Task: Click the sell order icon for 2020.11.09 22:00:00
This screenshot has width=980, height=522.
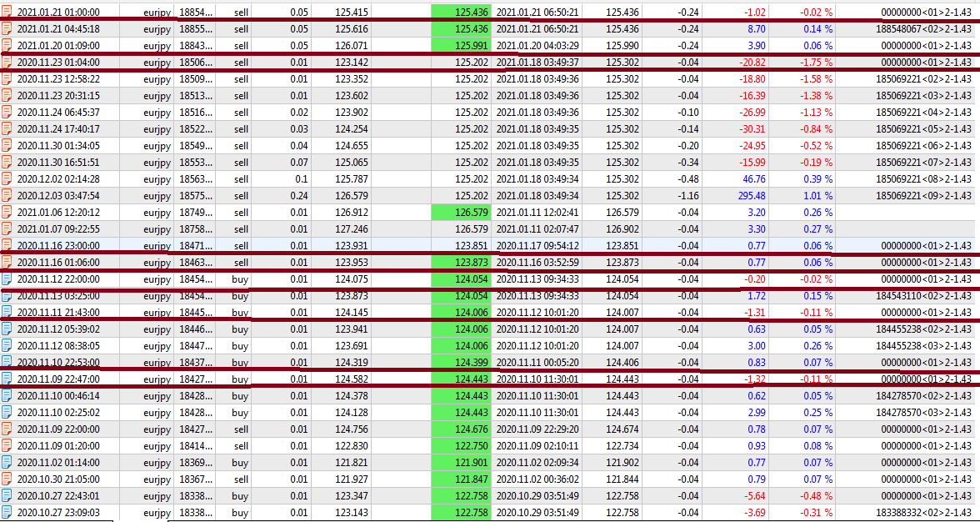Action: pyautogui.click(x=7, y=429)
